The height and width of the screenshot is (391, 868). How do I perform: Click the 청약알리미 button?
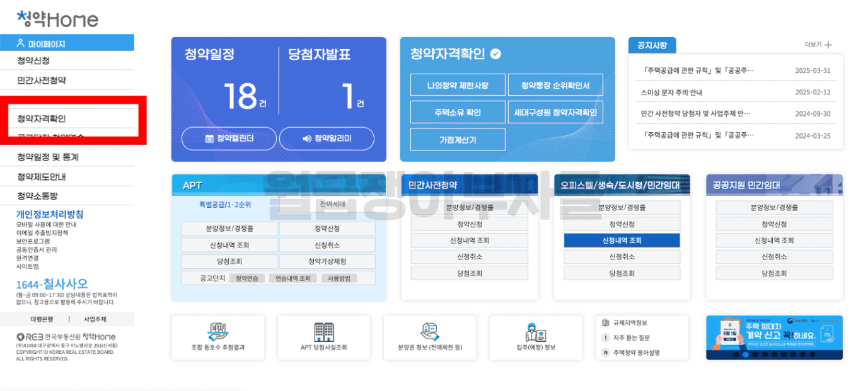(x=327, y=139)
